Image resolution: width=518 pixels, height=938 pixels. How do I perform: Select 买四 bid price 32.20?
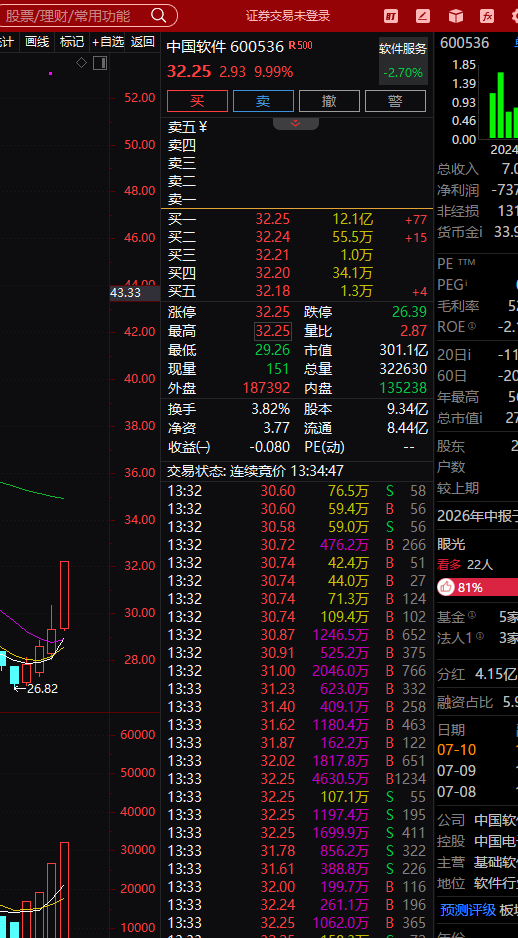coord(273,273)
